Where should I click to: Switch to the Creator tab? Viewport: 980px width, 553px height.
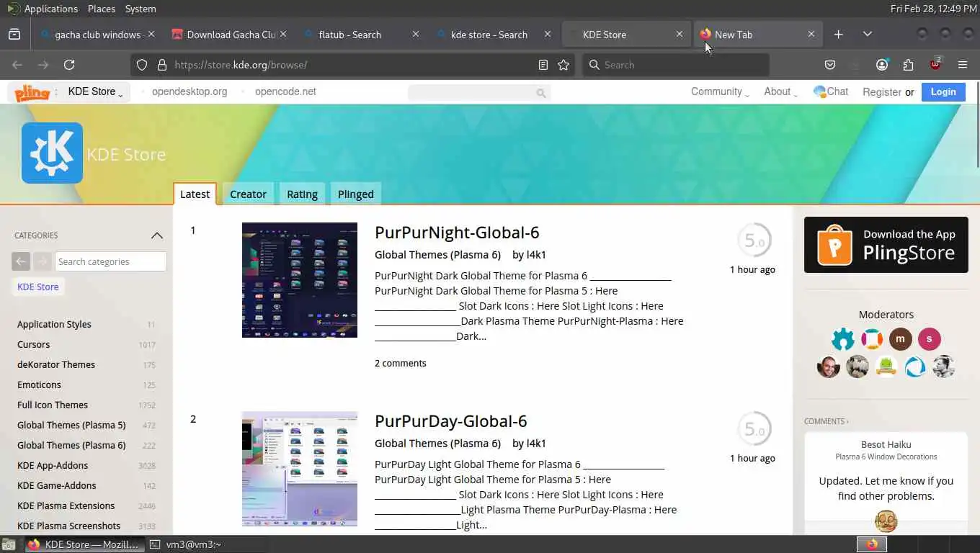point(248,194)
